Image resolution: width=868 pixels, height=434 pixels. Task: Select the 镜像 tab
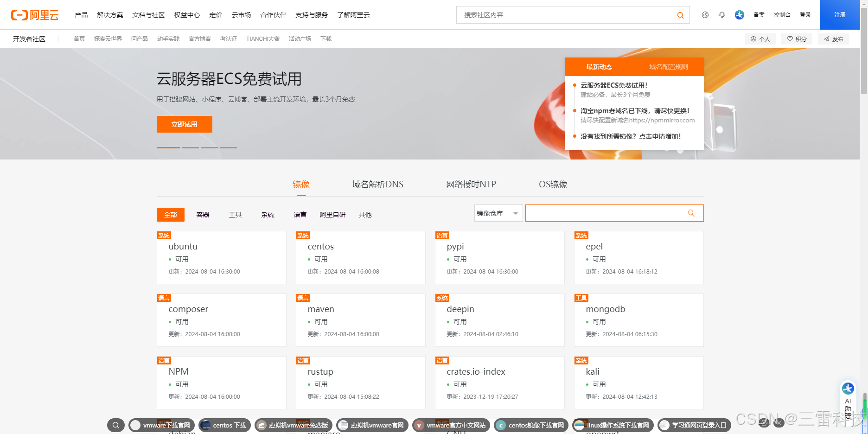click(x=301, y=185)
